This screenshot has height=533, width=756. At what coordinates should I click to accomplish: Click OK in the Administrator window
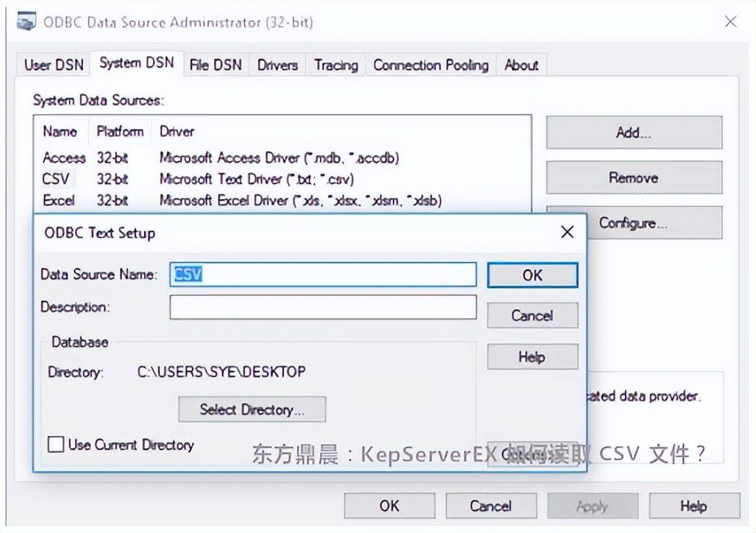(390, 506)
